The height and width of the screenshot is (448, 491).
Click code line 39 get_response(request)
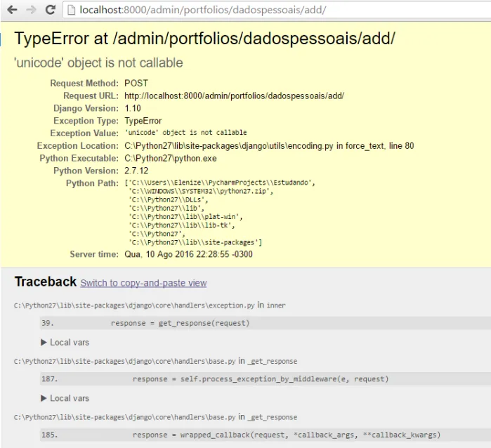tap(266, 323)
